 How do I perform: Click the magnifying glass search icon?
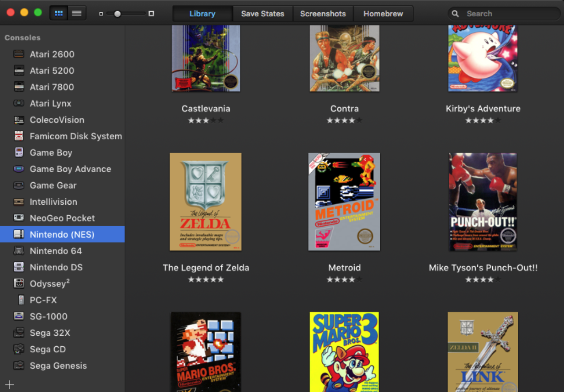(455, 14)
